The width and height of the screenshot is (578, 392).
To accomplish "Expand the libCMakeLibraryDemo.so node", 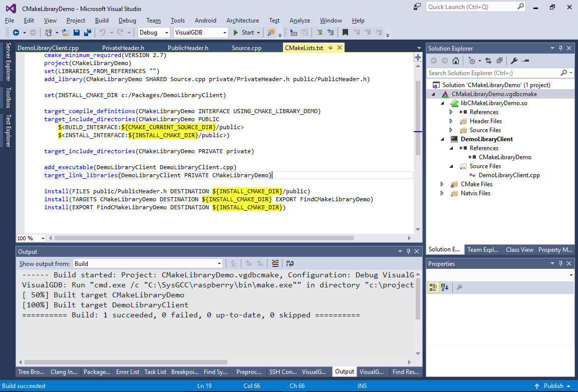I will pos(441,103).
